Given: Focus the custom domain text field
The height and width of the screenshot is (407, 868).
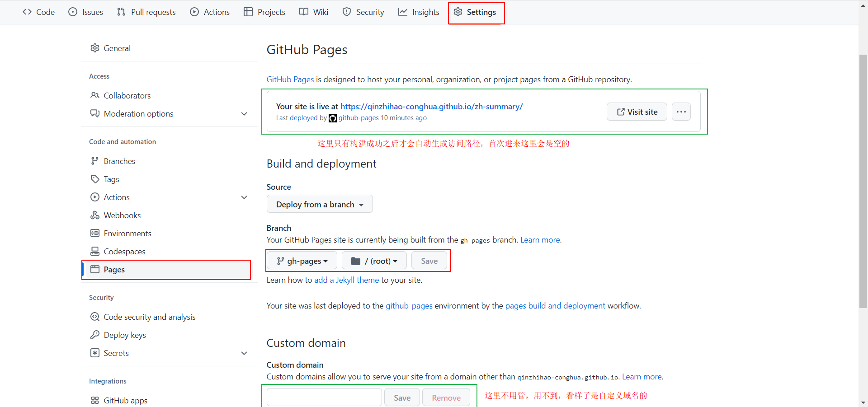Looking at the screenshot, I should click(324, 398).
